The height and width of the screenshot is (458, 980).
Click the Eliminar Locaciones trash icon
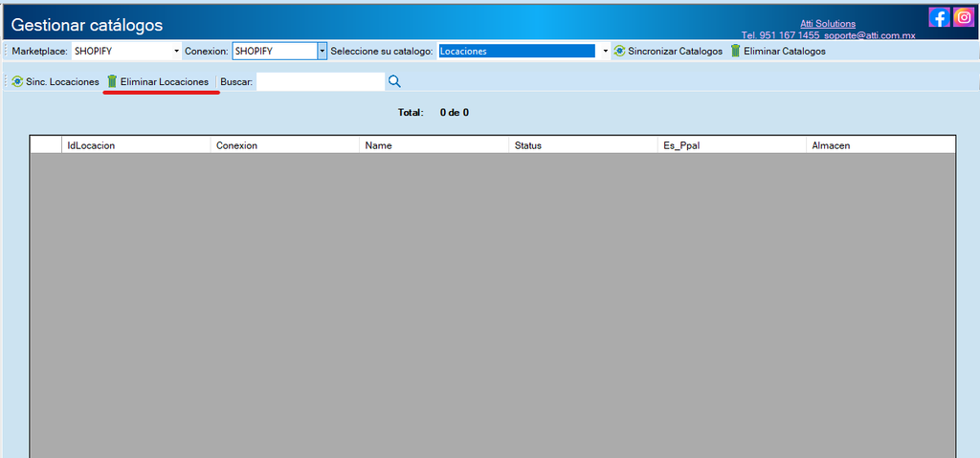point(112,81)
